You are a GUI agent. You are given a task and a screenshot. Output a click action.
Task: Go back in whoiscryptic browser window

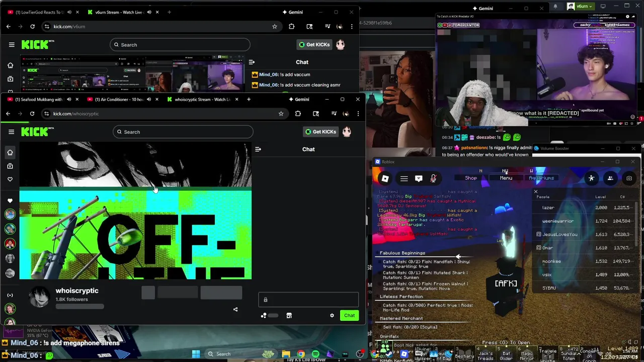pos(8,114)
